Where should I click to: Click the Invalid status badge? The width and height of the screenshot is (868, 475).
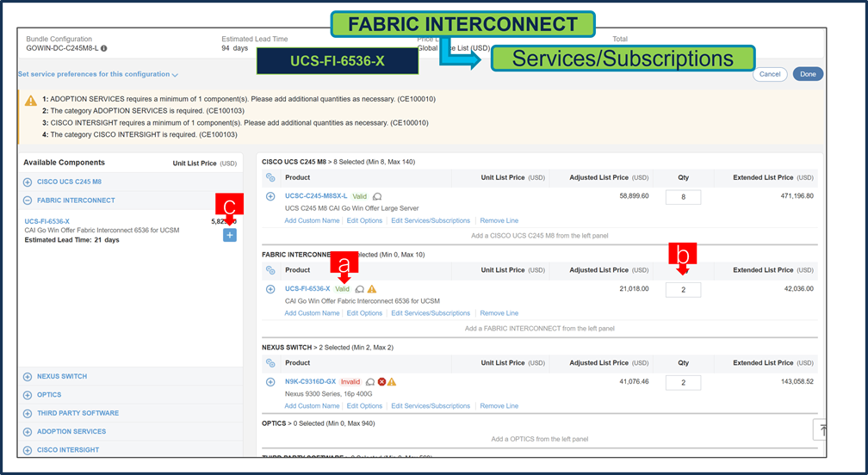tap(350, 382)
